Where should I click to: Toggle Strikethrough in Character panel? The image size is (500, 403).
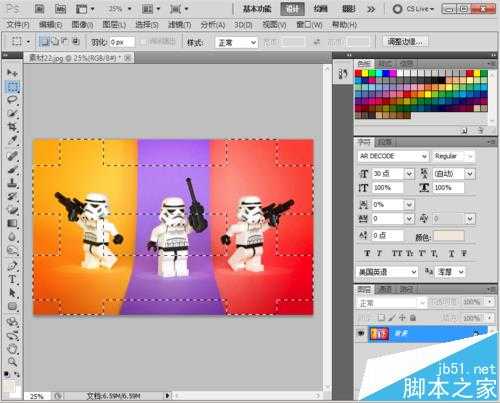point(464,253)
